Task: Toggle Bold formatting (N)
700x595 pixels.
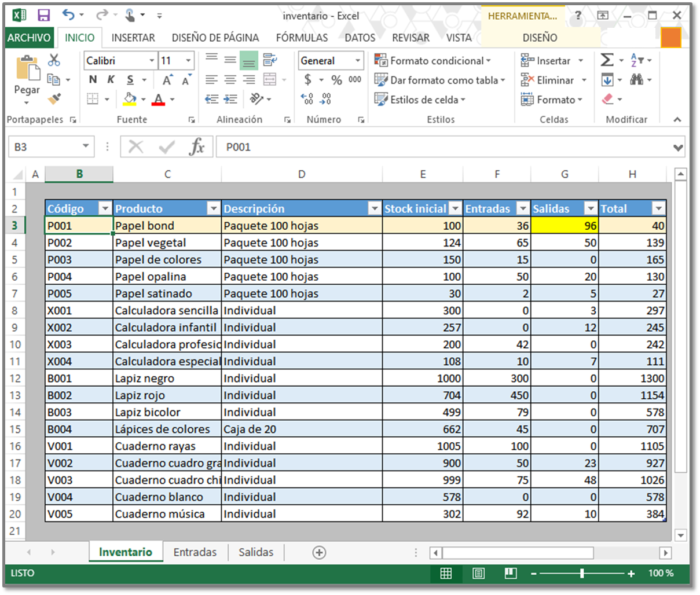Action: (93, 80)
